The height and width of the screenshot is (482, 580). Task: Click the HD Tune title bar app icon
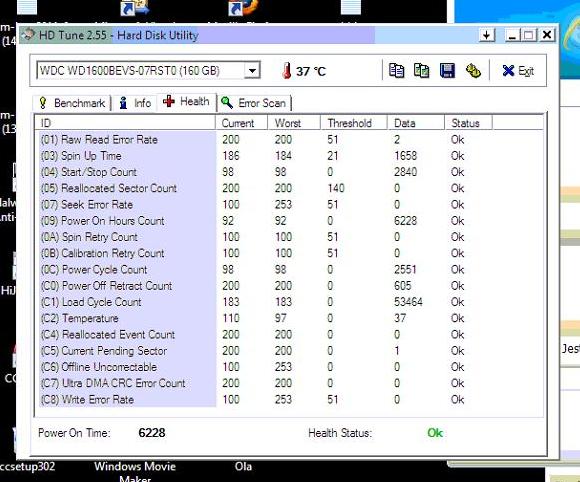(x=28, y=35)
